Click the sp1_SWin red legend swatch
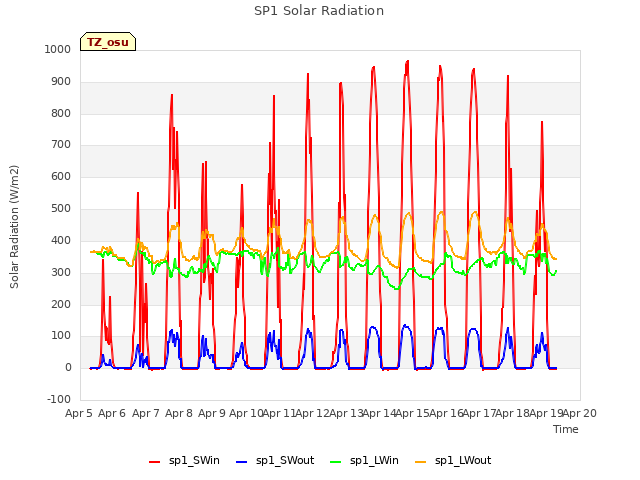Screen dimensions: 640x480 (154, 462)
